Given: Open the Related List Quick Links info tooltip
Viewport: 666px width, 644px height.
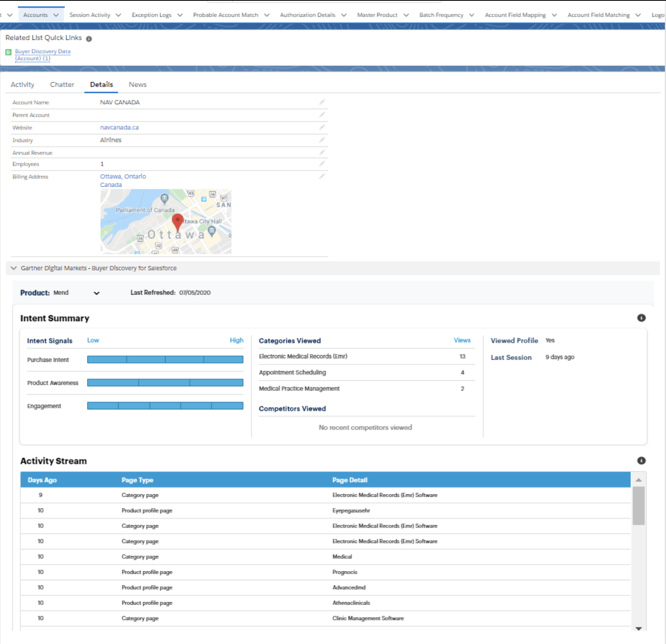Looking at the screenshot, I should point(89,39).
